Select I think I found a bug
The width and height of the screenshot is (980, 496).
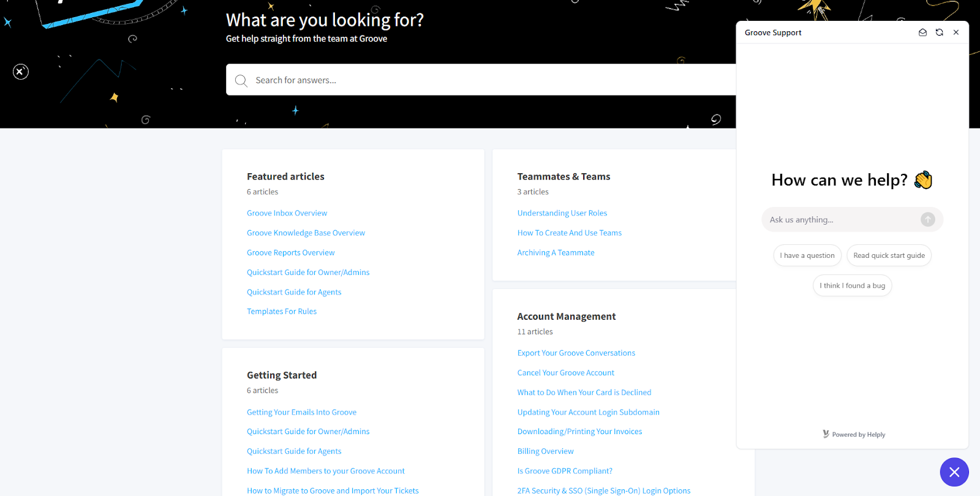[852, 285]
